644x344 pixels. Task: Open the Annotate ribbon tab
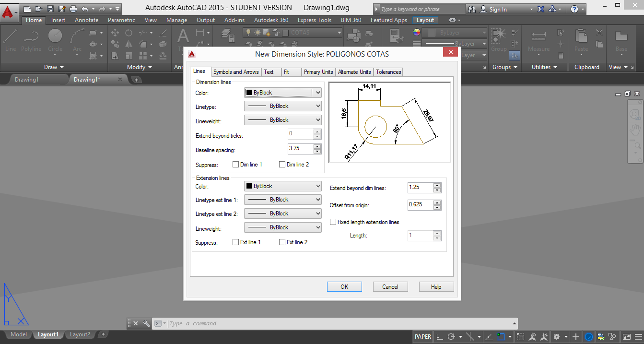[86, 20]
